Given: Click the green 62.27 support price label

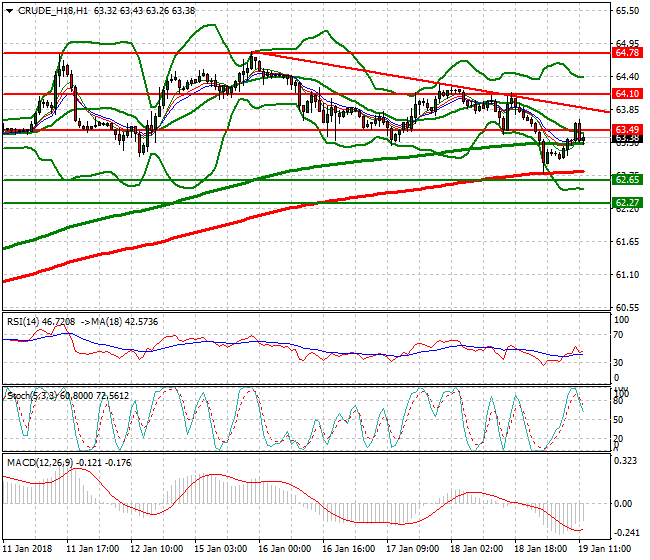Looking at the screenshot, I should [627, 203].
